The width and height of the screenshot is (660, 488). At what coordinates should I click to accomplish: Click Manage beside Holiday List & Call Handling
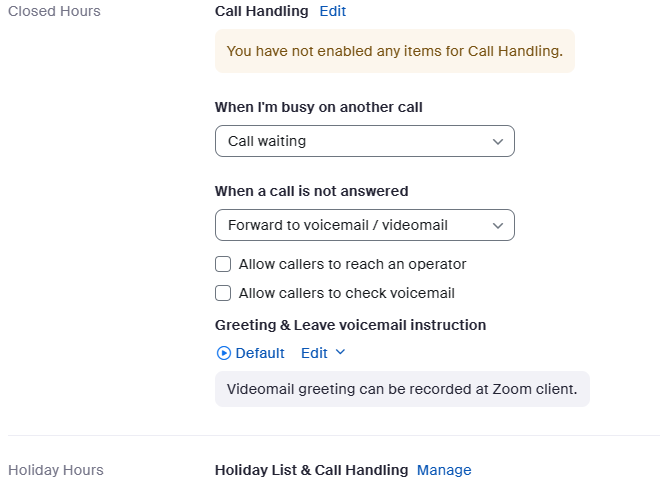coord(444,470)
